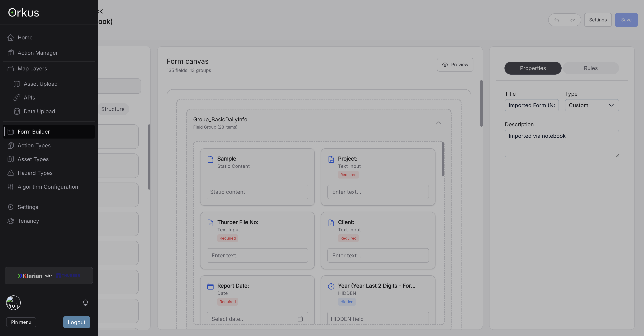Image resolution: width=644 pixels, height=336 pixels.
Task: Click the redo arrow icon
Action: tap(573, 20)
